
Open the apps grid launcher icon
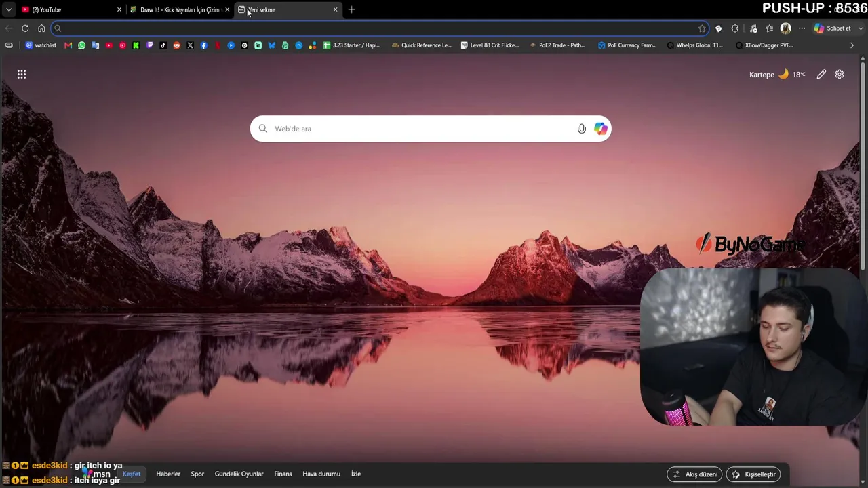[x=22, y=75]
